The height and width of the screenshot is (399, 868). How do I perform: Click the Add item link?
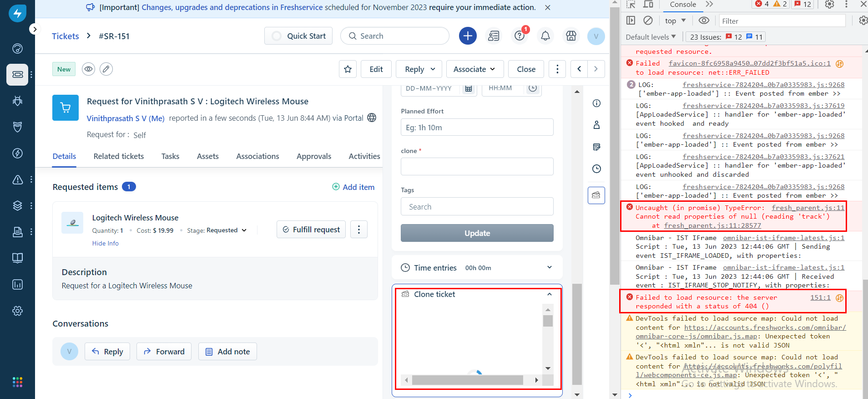pyautogui.click(x=353, y=187)
